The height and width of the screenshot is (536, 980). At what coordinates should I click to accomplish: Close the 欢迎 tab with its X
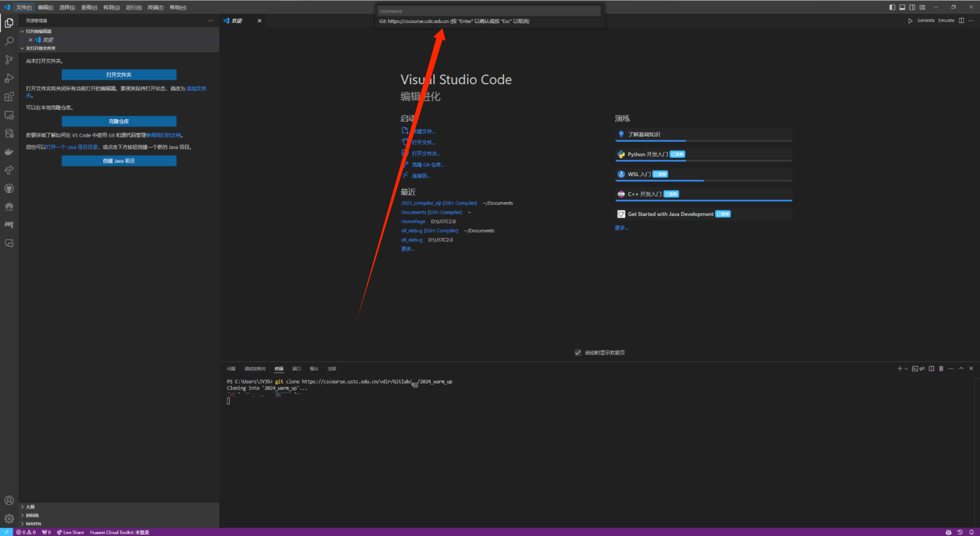pyautogui.click(x=260, y=21)
